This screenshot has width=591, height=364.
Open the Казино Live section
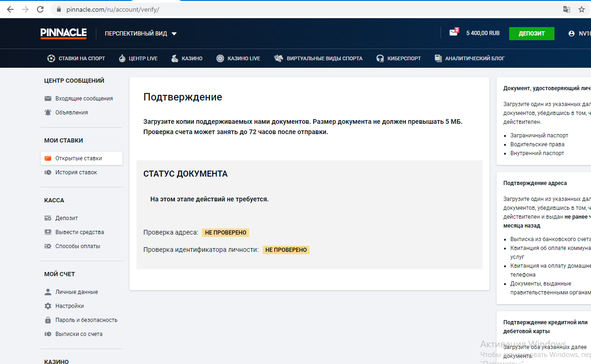(238, 58)
